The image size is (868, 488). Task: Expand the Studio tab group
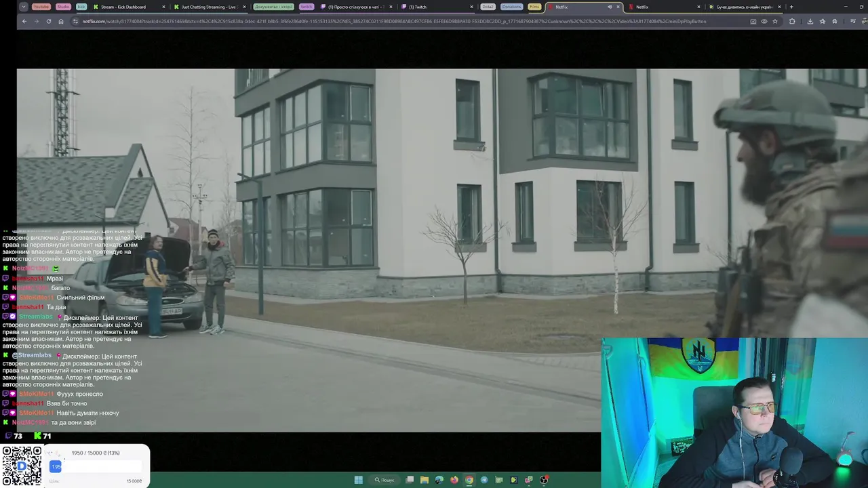(x=63, y=7)
